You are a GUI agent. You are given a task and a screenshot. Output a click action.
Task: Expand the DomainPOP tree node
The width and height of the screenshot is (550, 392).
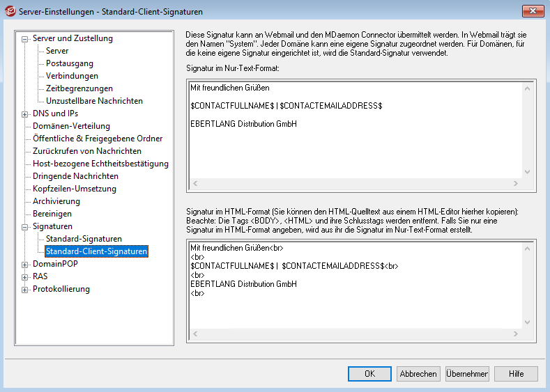tap(26, 265)
